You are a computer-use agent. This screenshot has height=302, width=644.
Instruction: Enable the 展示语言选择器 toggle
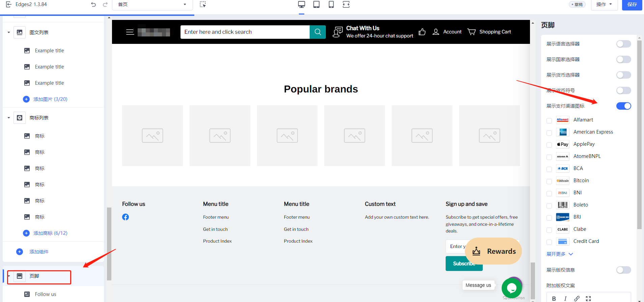[623, 44]
